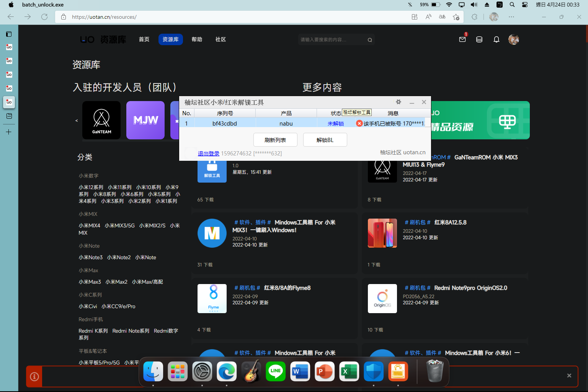Open the 小米Civi category link

click(x=88, y=306)
